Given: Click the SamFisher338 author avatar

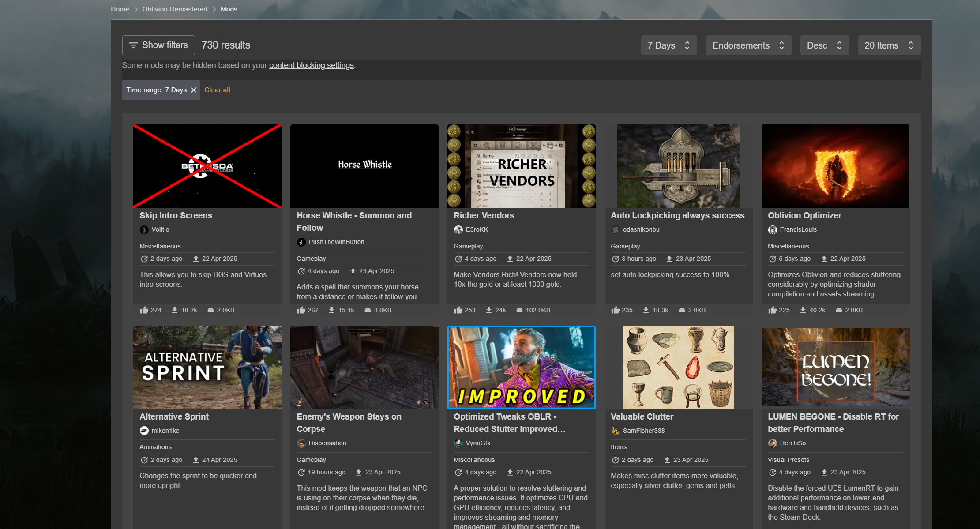Looking at the screenshot, I should click(615, 431).
